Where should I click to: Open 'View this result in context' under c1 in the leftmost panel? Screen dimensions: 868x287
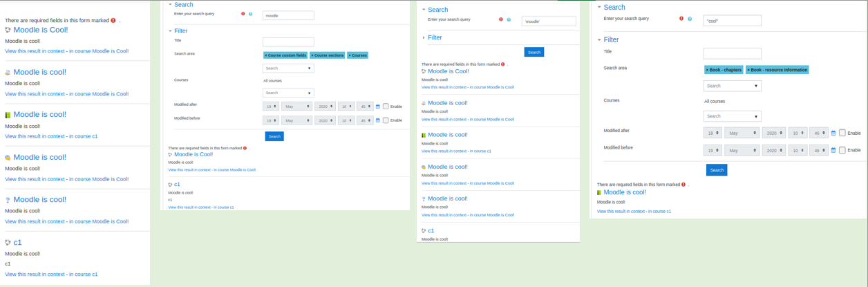35,275
